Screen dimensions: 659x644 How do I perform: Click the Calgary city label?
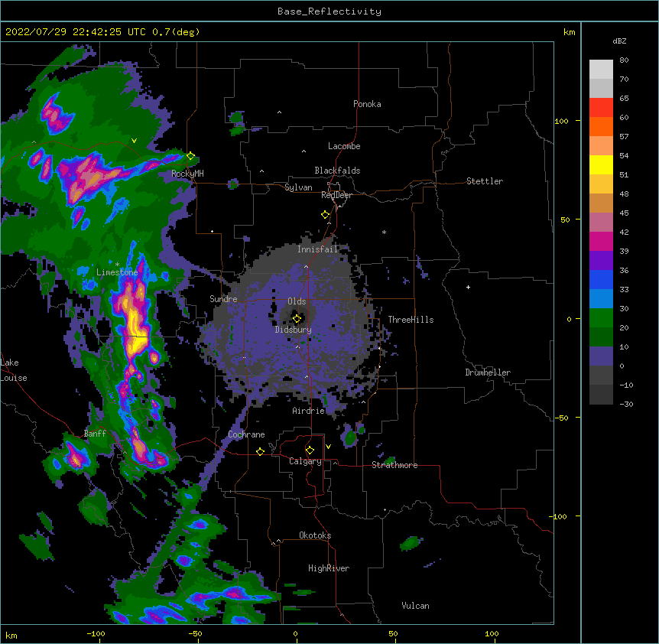coord(305,461)
